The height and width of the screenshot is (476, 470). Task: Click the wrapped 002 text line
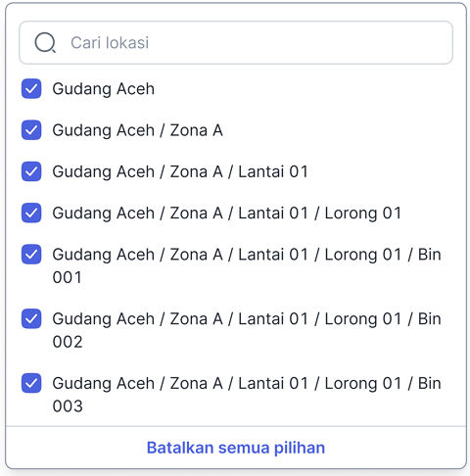(x=68, y=342)
